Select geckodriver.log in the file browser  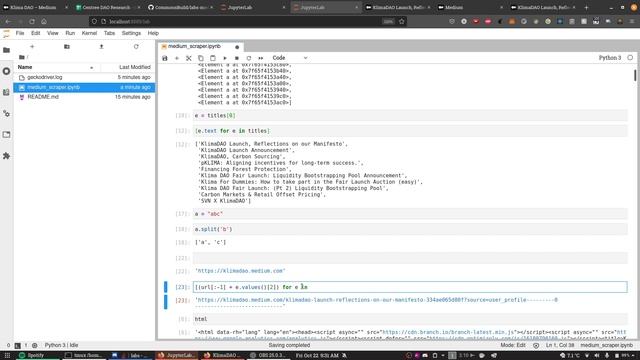(84, 77)
